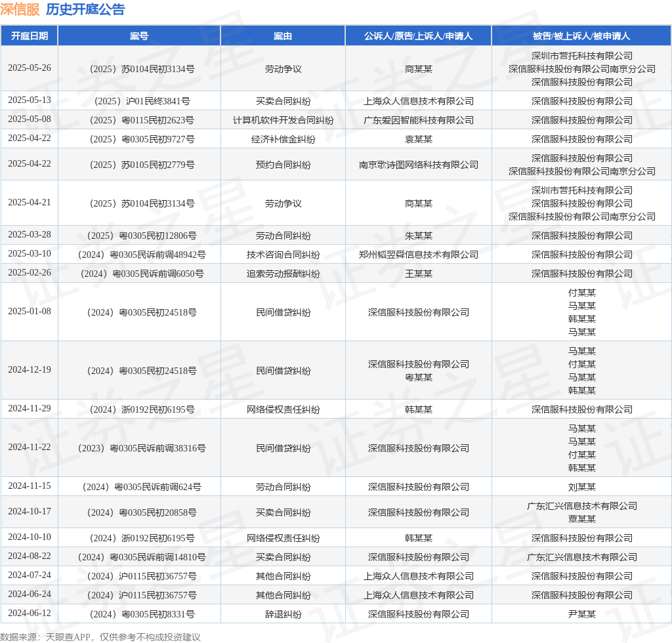Screen dimensions: 672x643
Task: Select 韩某某 in the 2024-10-10 row
Action: pyautogui.click(x=418, y=538)
